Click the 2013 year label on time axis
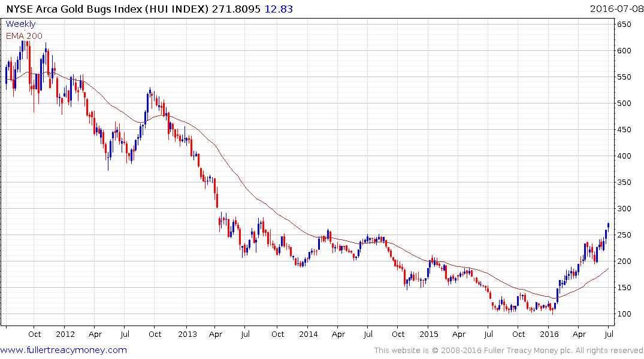 [188, 334]
